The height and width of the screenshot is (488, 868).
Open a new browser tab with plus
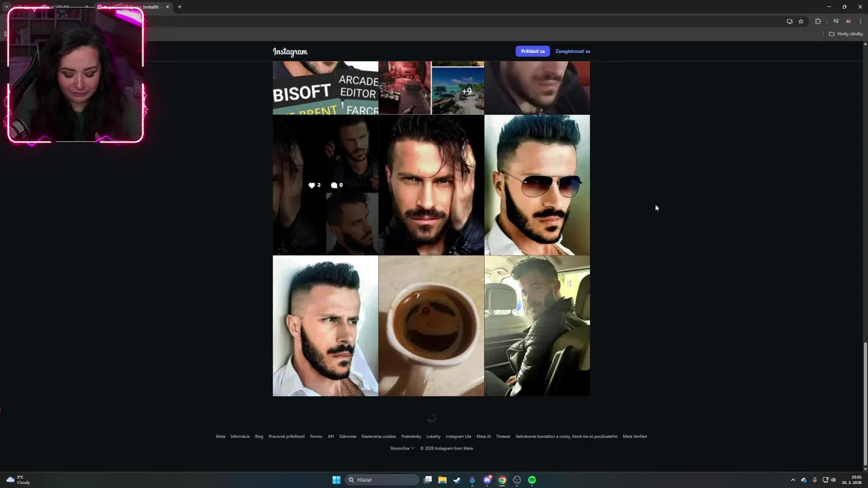179,7
